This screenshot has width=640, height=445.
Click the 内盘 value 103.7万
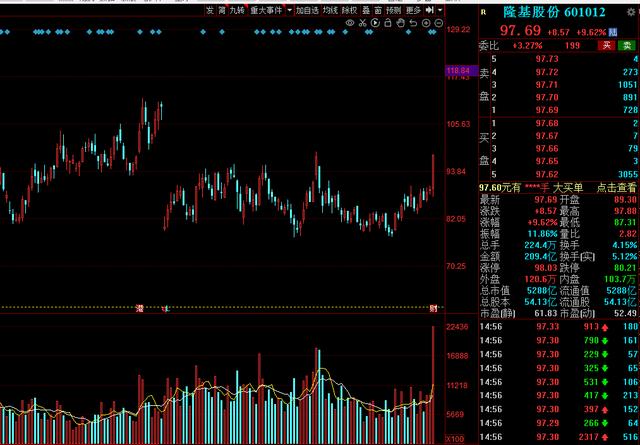(x=620, y=279)
